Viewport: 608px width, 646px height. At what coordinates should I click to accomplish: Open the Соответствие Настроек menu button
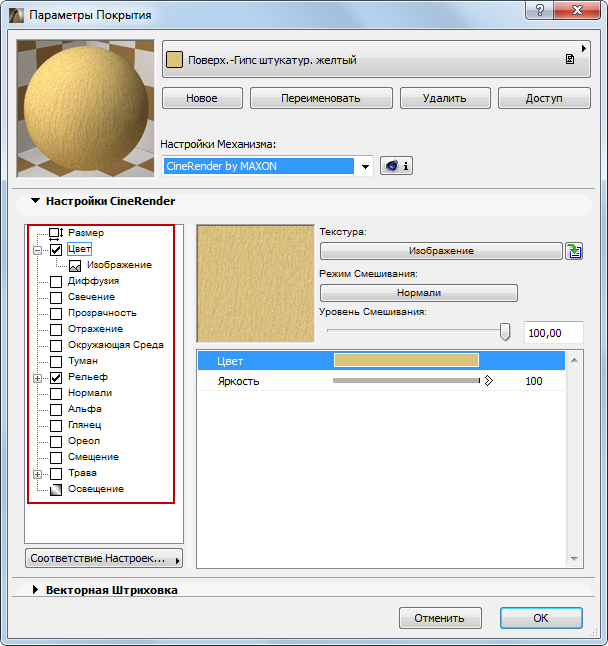click(104, 558)
